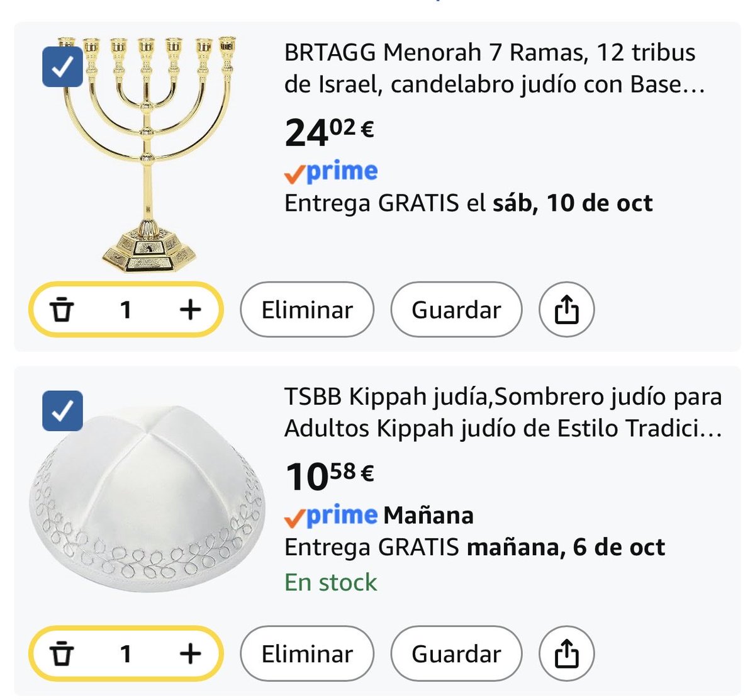This screenshot has height=700, width=755.
Task: Share the Kippah item
Action: 566,654
